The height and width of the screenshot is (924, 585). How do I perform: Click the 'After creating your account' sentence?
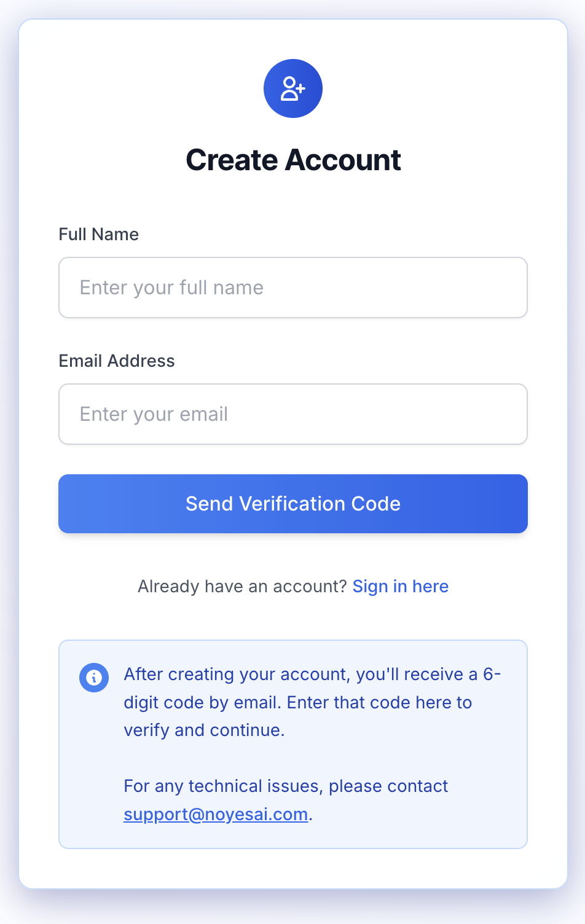312,675
